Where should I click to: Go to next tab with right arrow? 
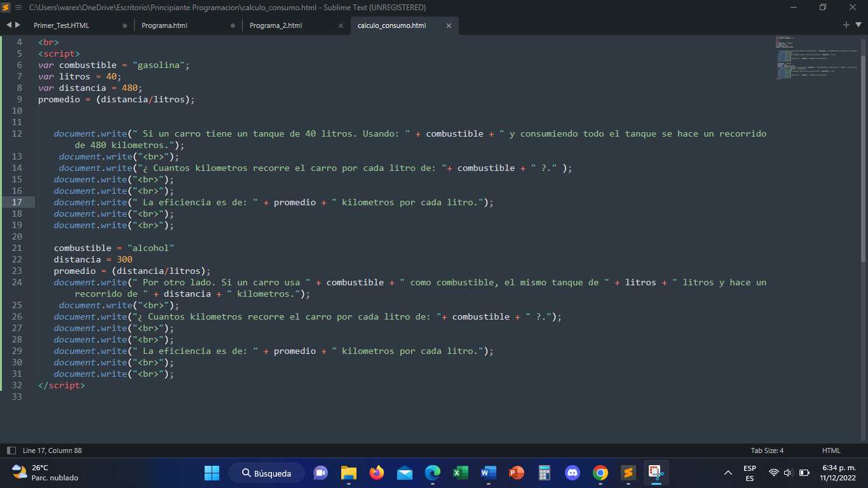[x=17, y=25]
